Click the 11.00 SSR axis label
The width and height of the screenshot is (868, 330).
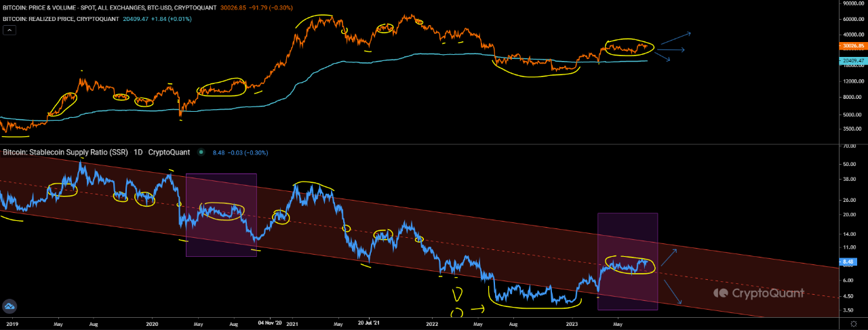point(848,248)
